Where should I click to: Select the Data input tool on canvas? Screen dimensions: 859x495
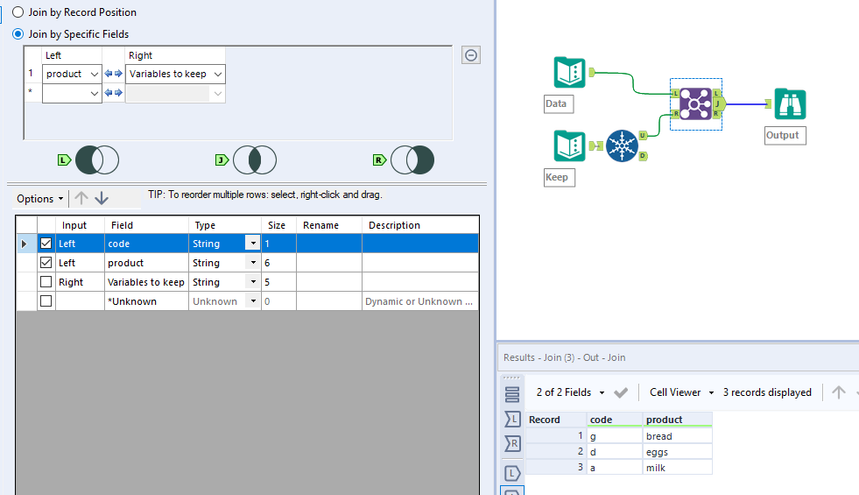[569, 72]
